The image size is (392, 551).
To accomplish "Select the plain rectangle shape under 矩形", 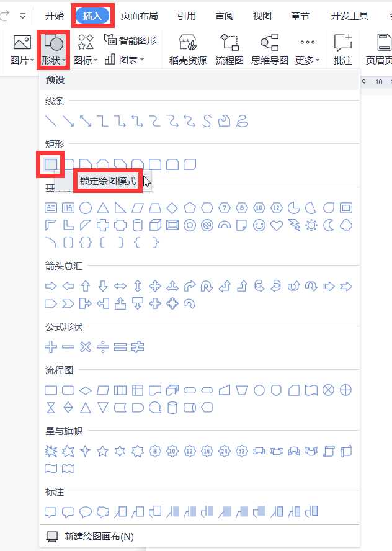I will point(51,164).
